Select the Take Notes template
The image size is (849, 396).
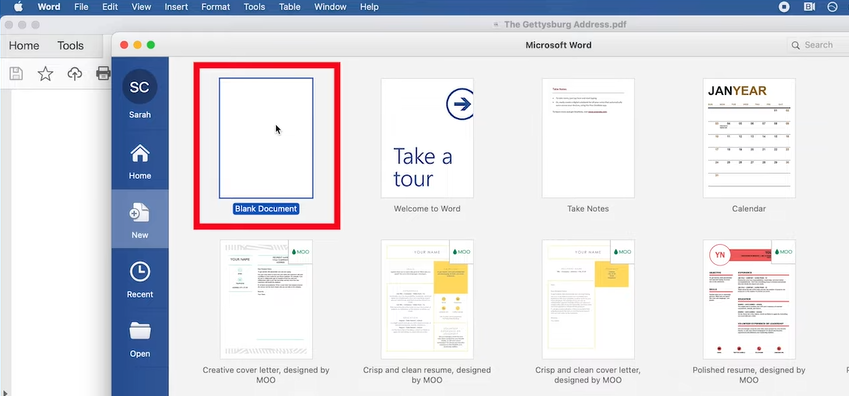tap(588, 138)
